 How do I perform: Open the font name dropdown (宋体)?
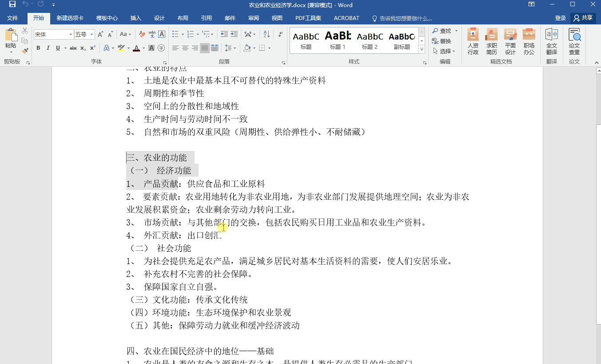tap(71, 34)
